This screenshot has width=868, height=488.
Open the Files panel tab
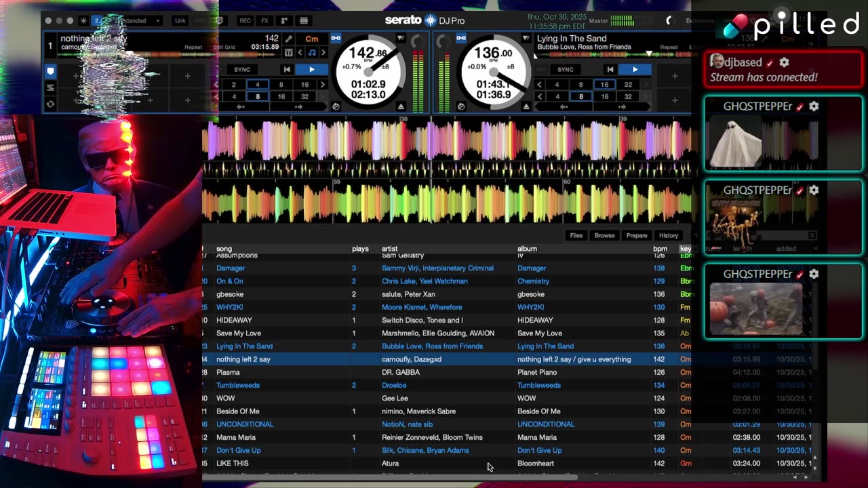pyautogui.click(x=576, y=235)
